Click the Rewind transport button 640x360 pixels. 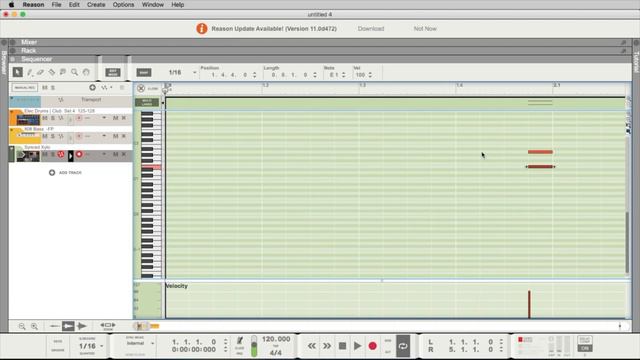coord(312,346)
